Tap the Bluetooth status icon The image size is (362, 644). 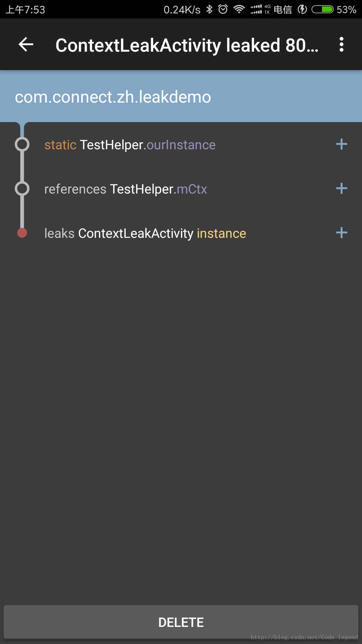[x=209, y=9]
